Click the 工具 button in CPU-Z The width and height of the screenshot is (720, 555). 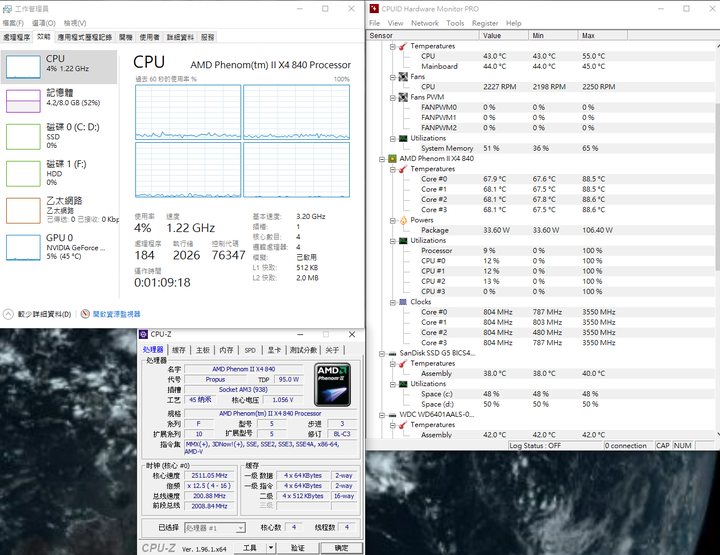pyautogui.click(x=250, y=548)
